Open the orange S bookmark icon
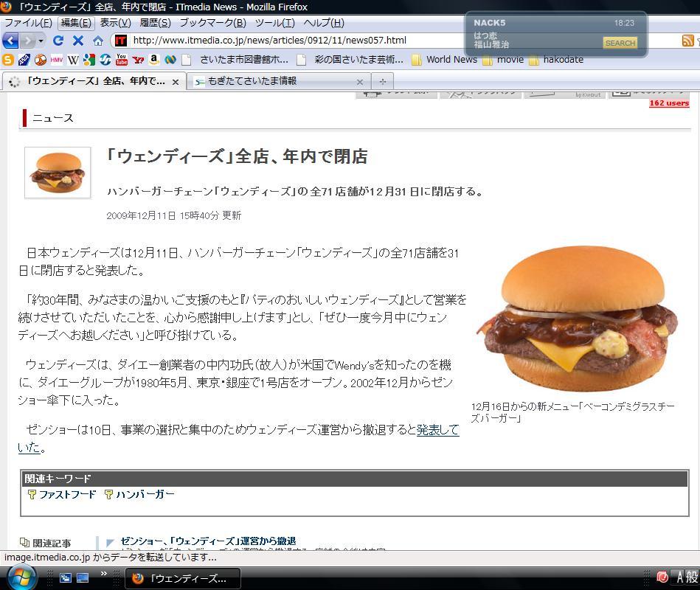 (8, 59)
